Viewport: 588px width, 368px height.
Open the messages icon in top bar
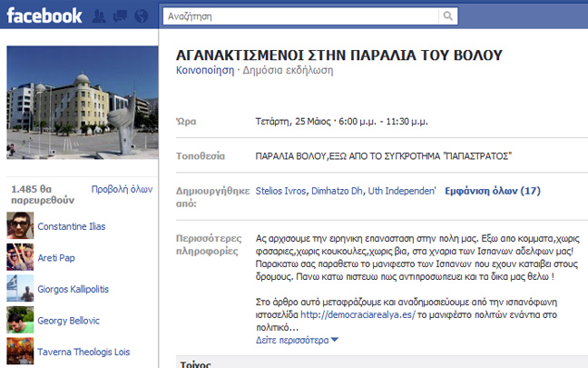119,16
